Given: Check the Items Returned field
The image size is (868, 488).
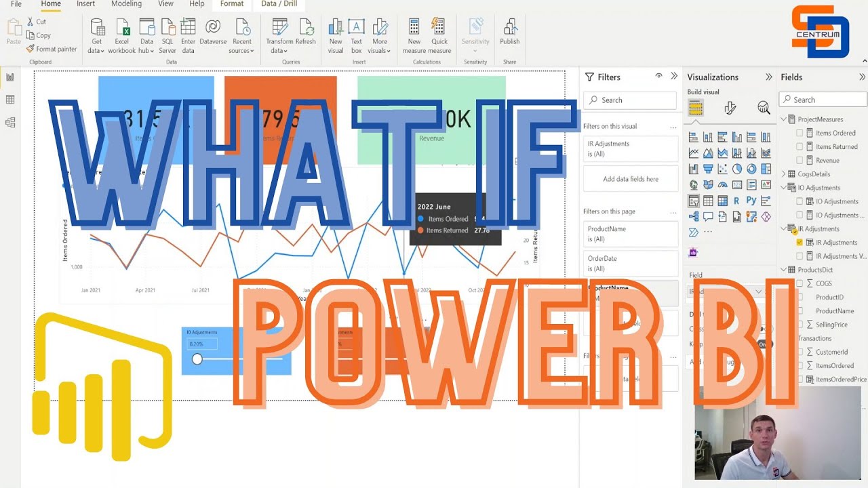Looking at the screenshot, I should pos(800,146).
